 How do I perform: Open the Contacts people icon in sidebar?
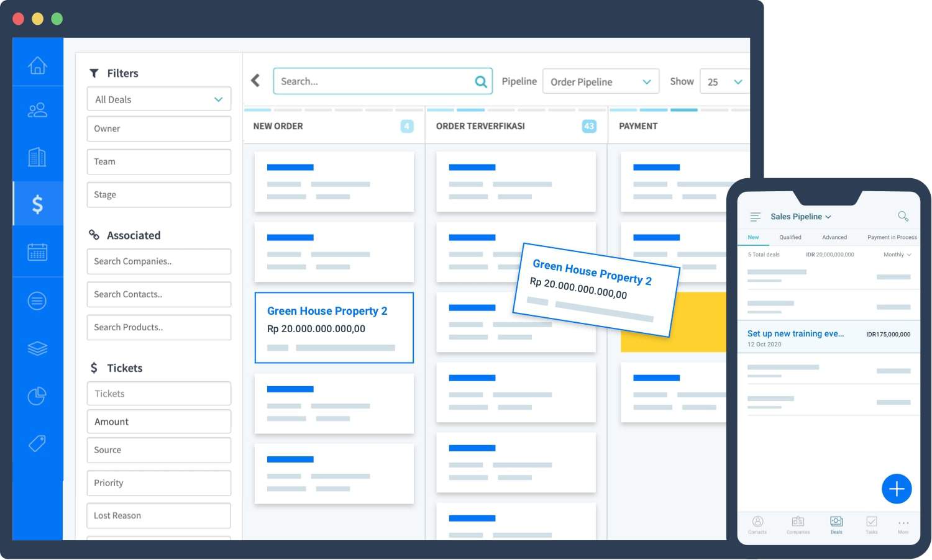37,110
